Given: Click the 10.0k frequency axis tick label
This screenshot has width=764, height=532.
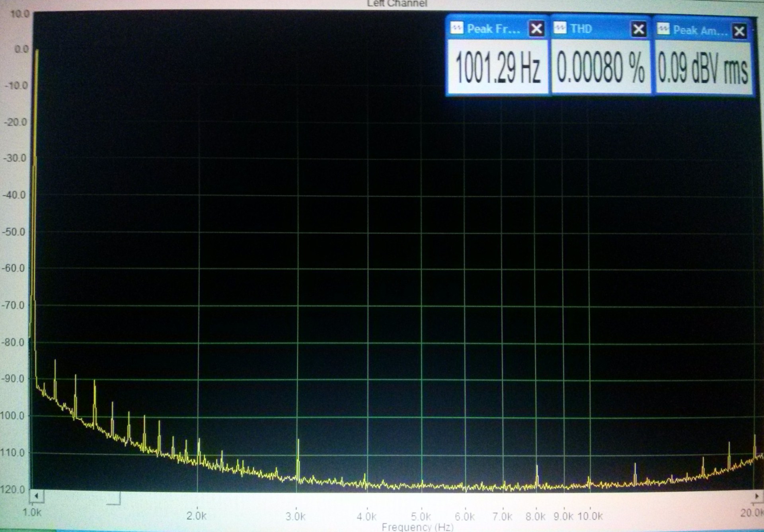Looking at the screenshot, I should [590, 516].
